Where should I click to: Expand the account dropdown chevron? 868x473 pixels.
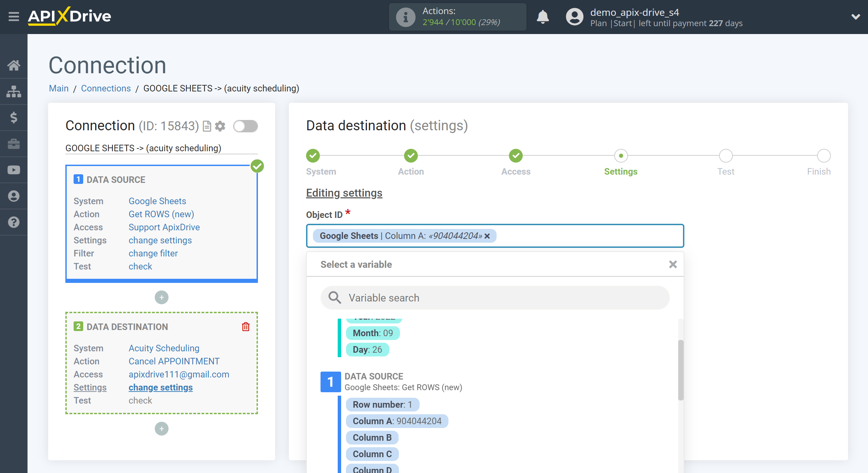[x=856, y=16]
